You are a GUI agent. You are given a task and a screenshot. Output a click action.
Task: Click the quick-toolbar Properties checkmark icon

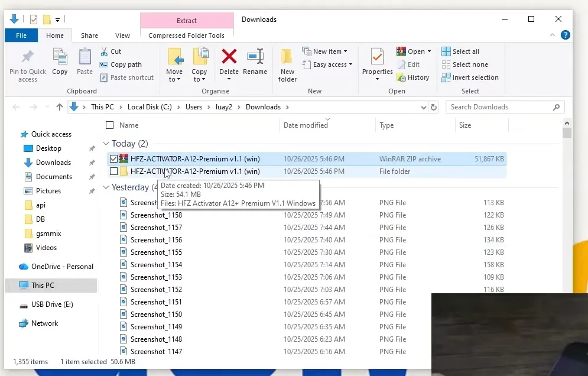pyautogui.click(x=33, y=20)
